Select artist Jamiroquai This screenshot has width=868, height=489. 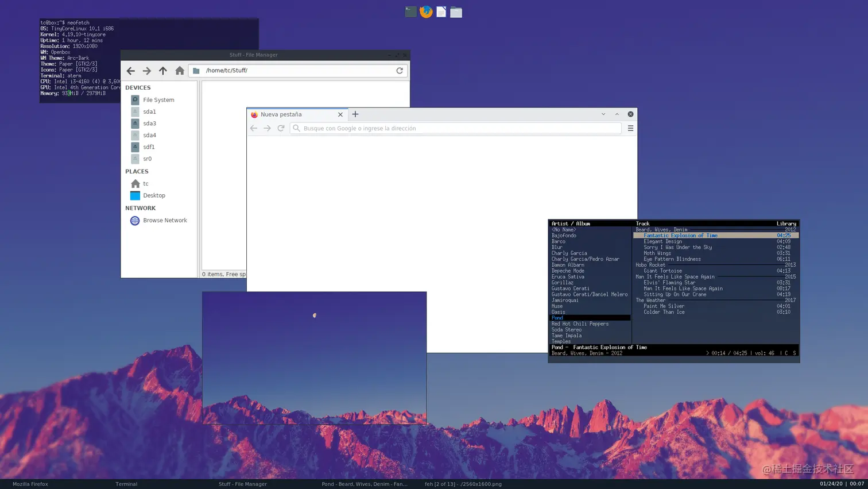[565, 300]
